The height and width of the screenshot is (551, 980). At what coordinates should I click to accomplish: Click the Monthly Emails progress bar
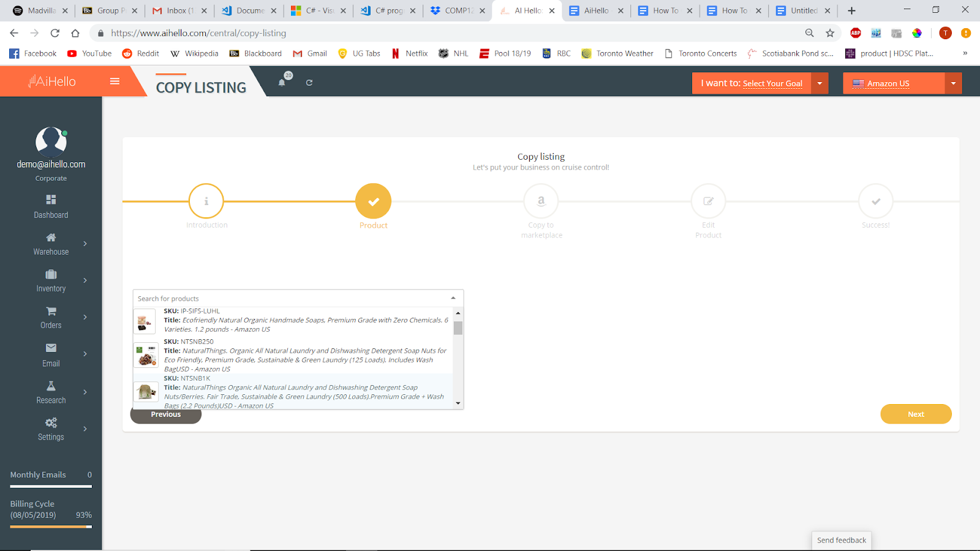tap(51, 487)
